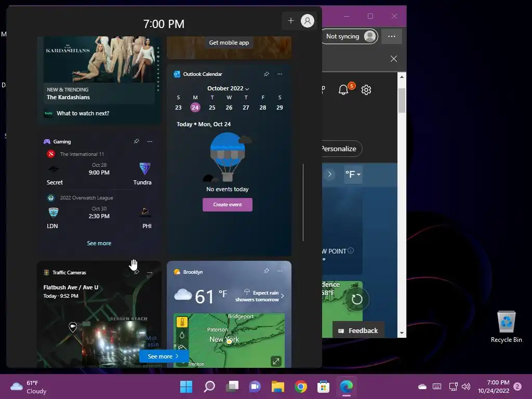
Task: Open Outlook Calendar widget more options
Action: tap(280, 74)
